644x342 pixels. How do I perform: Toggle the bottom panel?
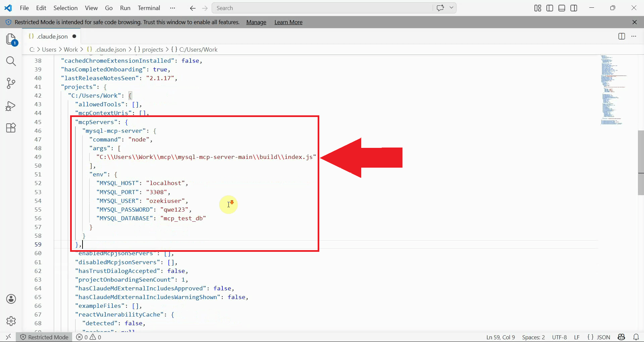point(562,8)
